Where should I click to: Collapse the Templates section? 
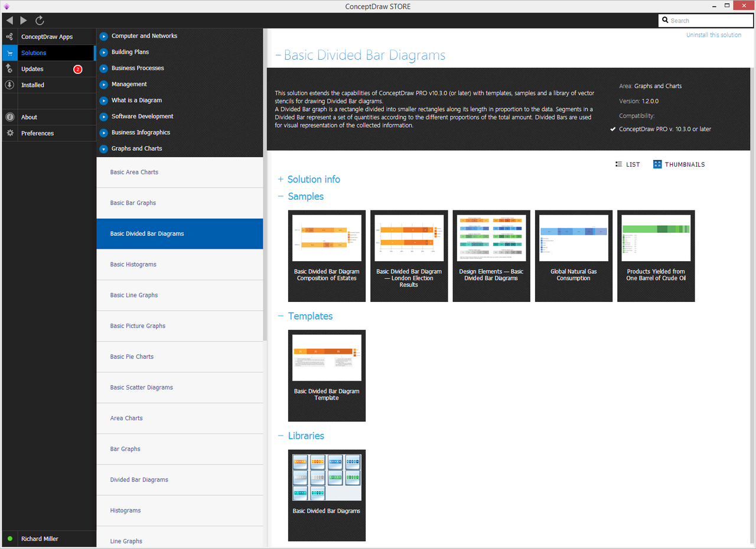[281, 316]
